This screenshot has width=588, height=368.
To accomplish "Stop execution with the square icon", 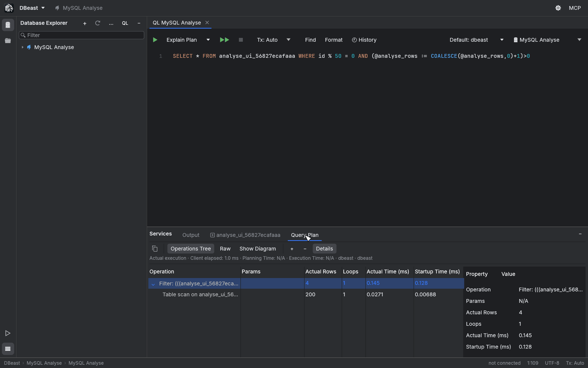I will (x=241, y=40).
